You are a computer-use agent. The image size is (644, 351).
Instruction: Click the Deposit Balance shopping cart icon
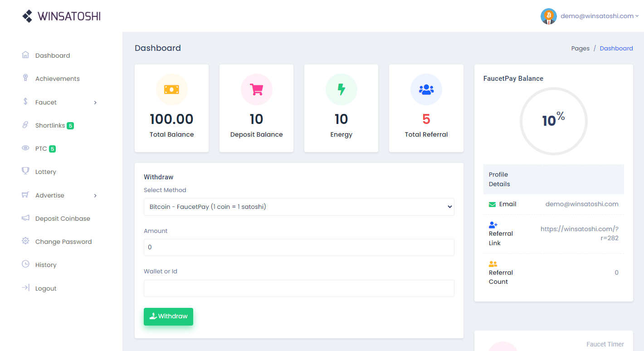(x=257, y=89)
